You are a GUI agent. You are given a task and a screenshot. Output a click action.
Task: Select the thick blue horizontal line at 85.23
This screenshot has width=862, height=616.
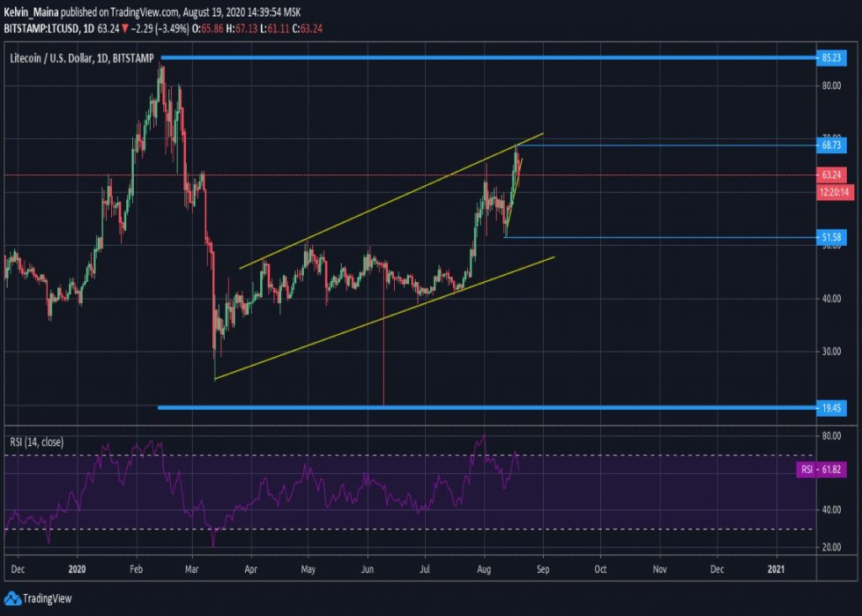click(488, 58)
